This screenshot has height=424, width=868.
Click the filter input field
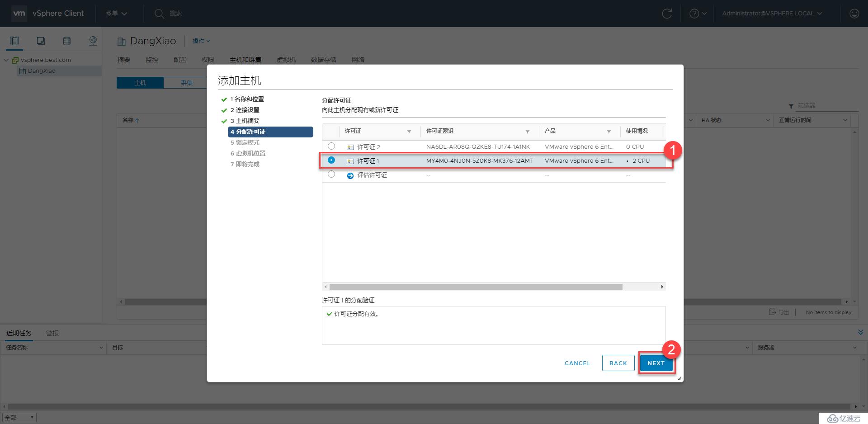[x=827, y=105]
